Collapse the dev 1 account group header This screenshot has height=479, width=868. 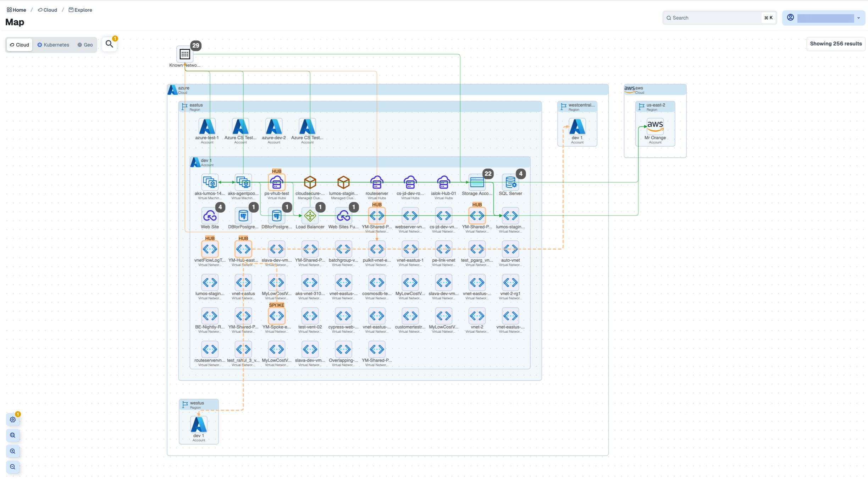[360, 162]
